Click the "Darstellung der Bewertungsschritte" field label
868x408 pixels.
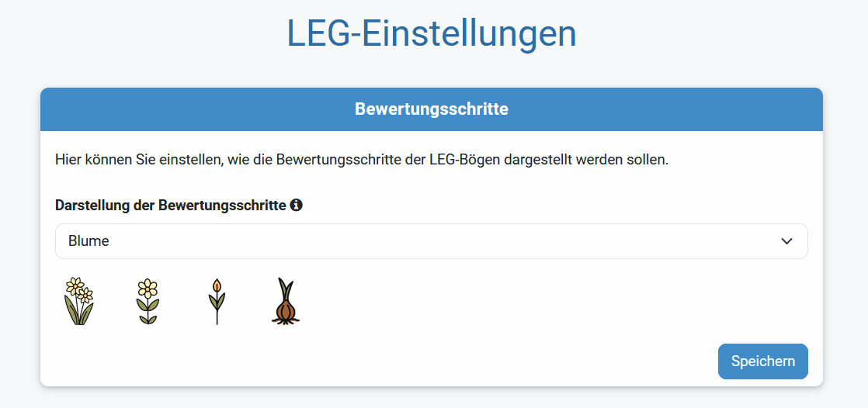point(171,206)
